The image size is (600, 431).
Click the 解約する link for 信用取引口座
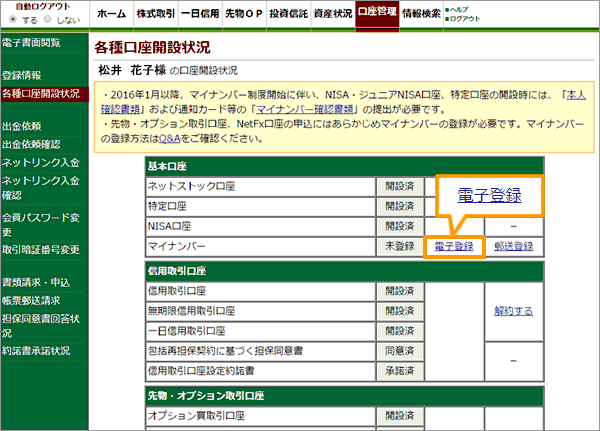[514, 311]
